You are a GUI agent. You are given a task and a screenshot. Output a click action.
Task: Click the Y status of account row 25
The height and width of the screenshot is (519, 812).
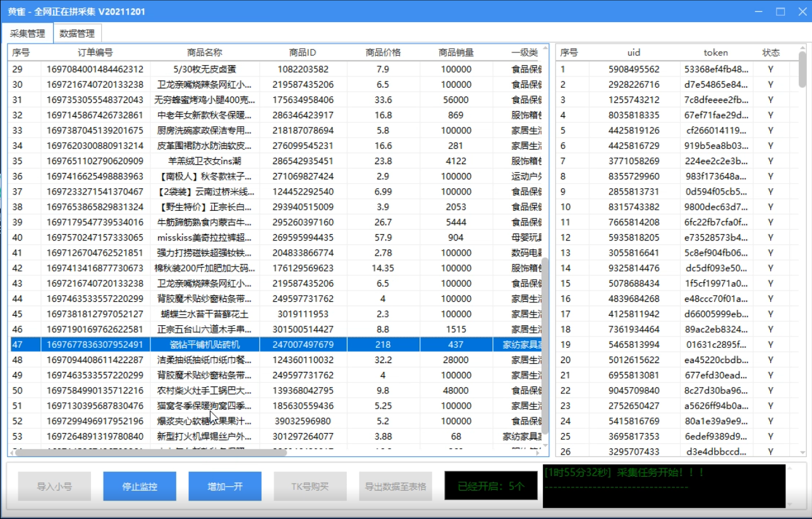pos(771,436)
